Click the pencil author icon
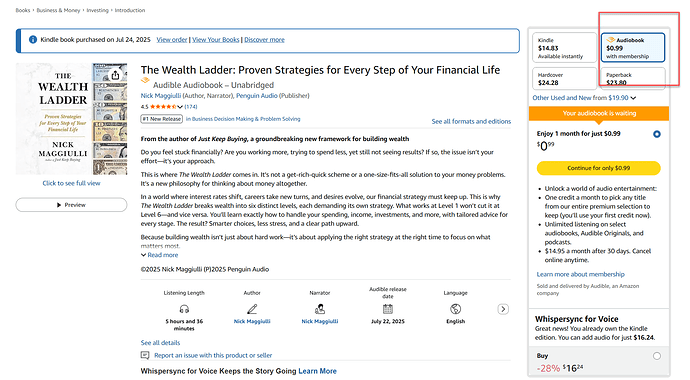This screenshot has width=690, height=380. click(x=252, y=309)
